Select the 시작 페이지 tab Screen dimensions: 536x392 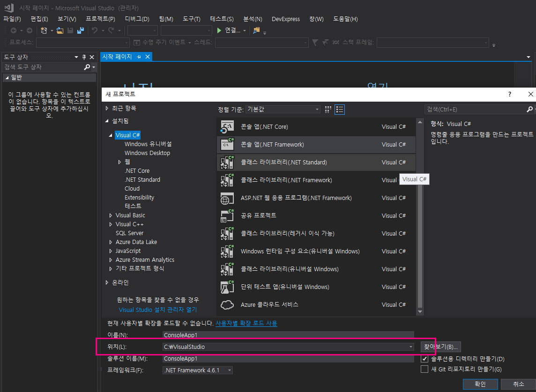[x=117, y=57]
